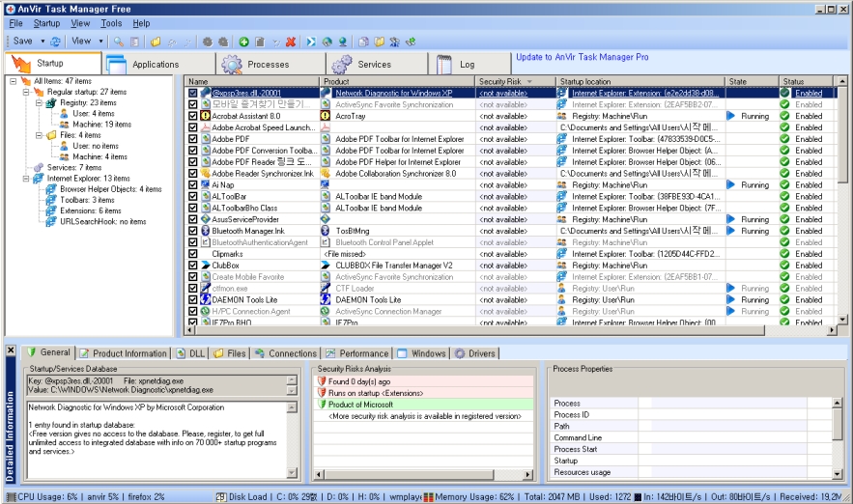Click the ClubBox arrow icon in Name column
853x504 pixels.
click(x=205, y=266)
